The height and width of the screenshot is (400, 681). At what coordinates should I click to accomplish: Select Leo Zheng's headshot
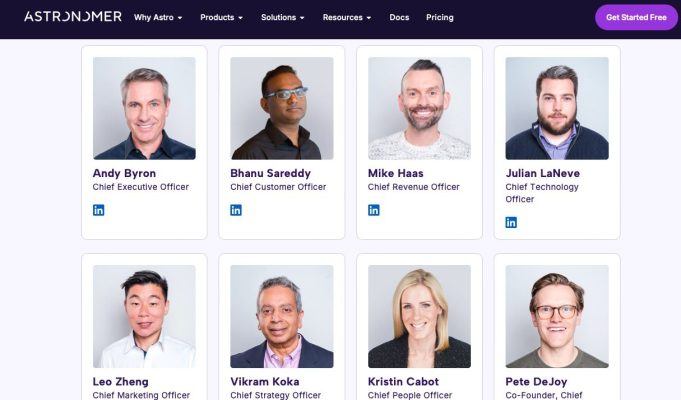(144, 317)
